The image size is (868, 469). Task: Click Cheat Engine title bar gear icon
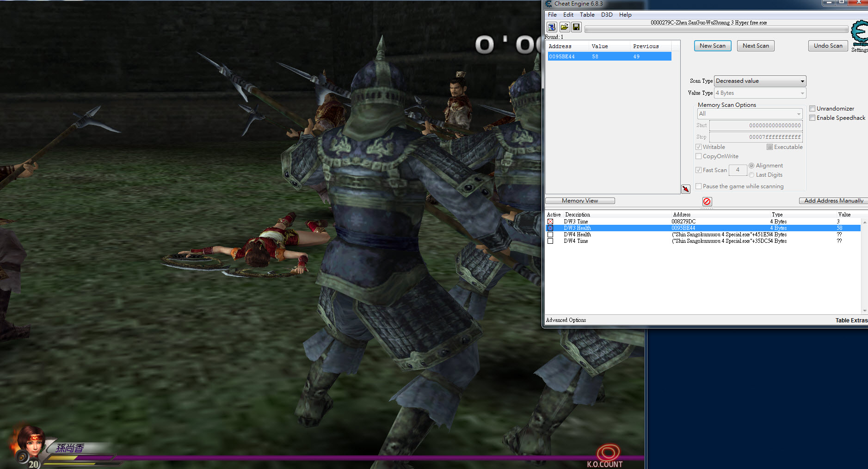tap(548, 4)
